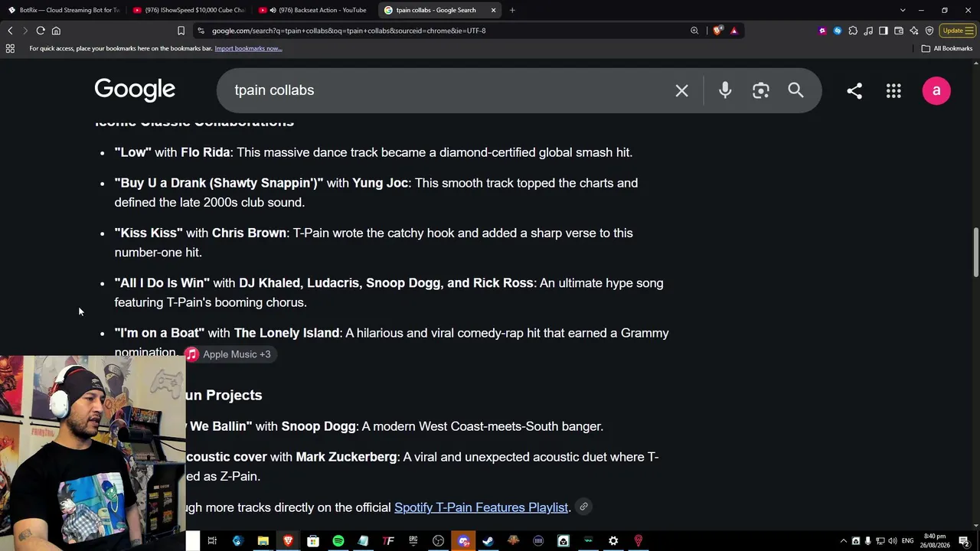Click the "Mark Zuckerberg" name text

point(346,457)
